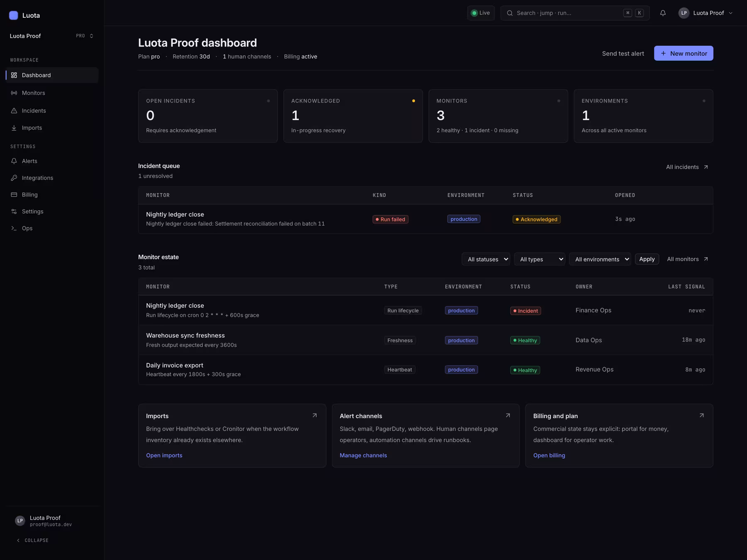This screenshot has height=560, width=747.
Task: Open Nightly ledger close incident row
Action: coord(425,219)
